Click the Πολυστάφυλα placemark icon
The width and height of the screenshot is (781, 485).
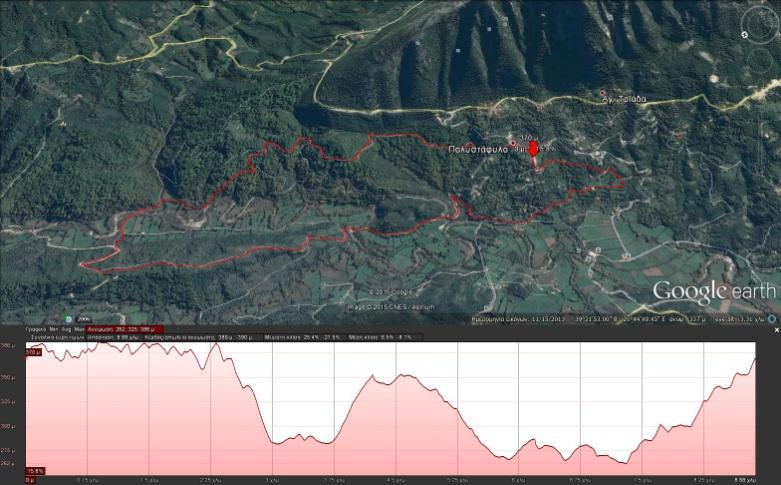pyautogui.click(x=513, y=143)
